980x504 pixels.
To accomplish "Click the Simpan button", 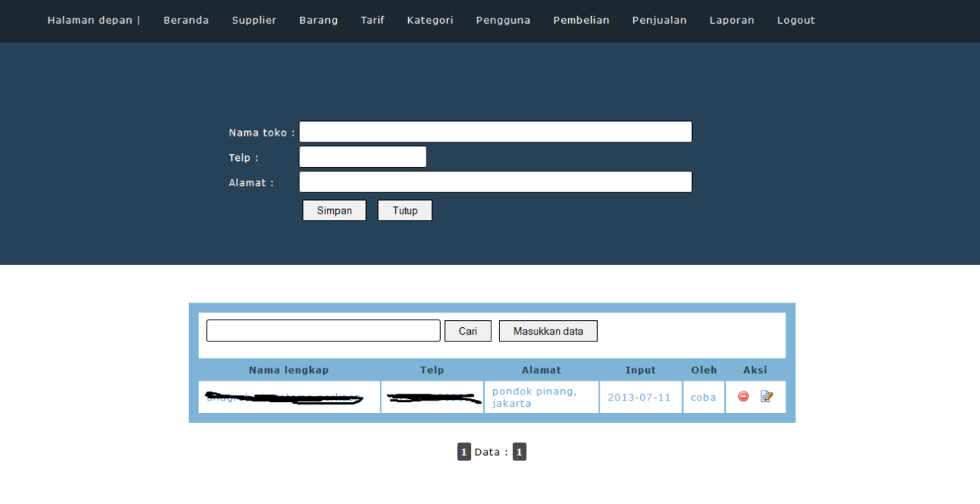I will point(335,211).
